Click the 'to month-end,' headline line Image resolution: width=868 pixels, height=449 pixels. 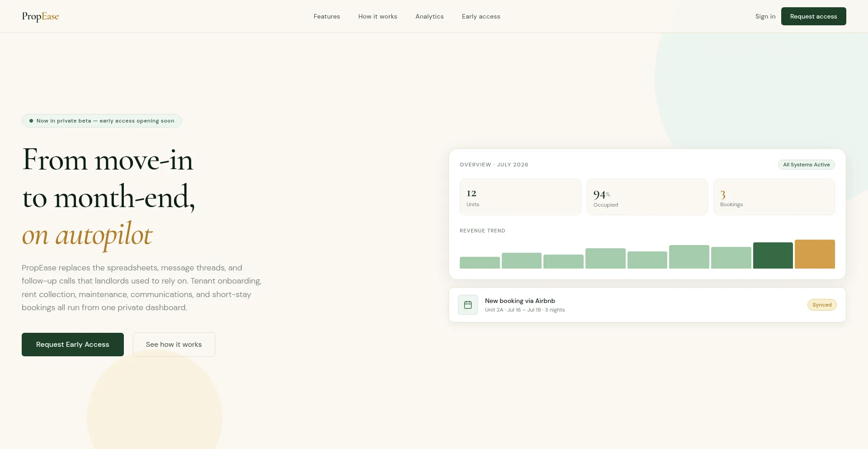(x=108, y=198)
